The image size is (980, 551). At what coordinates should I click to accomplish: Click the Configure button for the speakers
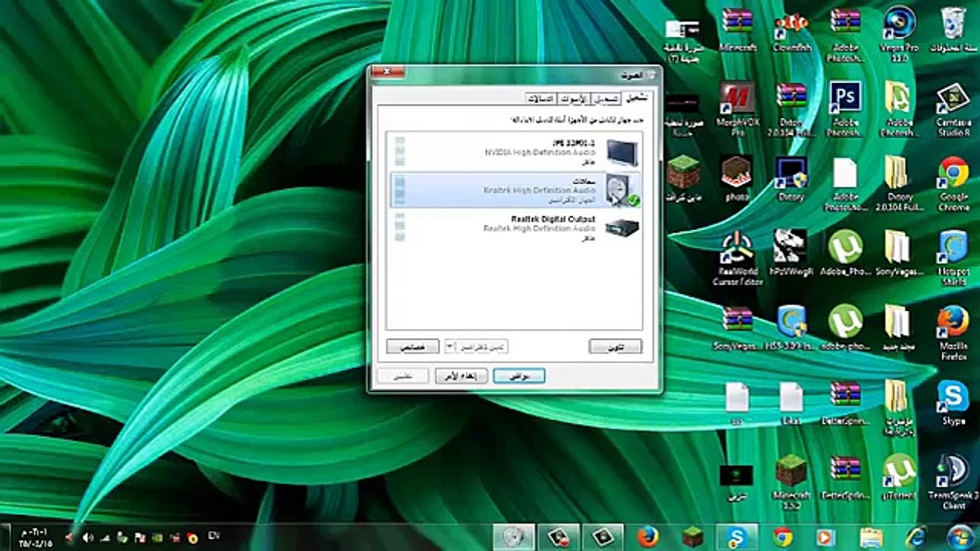click(615, 347)
